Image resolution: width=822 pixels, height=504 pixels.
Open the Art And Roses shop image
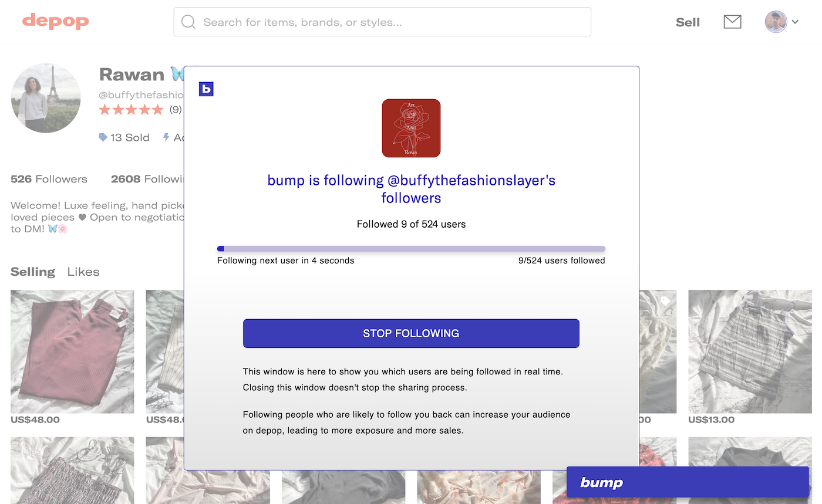(x=411, y=128)
